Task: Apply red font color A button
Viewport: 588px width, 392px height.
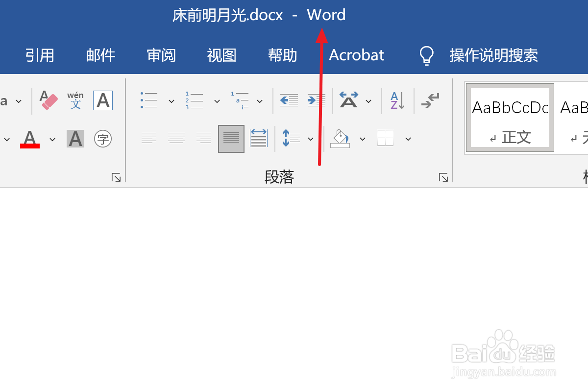Action: pos(30,139)
